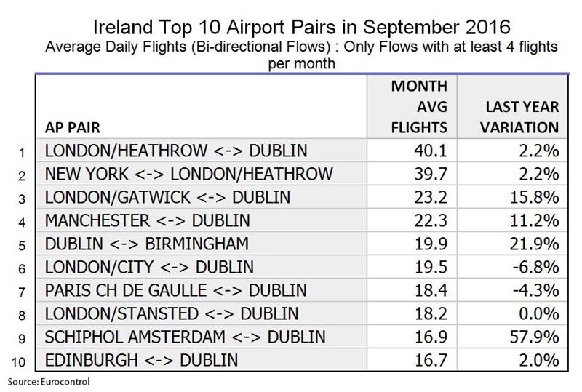This screenshot has width=582, height=392.
Task: Select the LONDON/HEATHROW <-> DUBLIN row
Action: tap(302, 151)
